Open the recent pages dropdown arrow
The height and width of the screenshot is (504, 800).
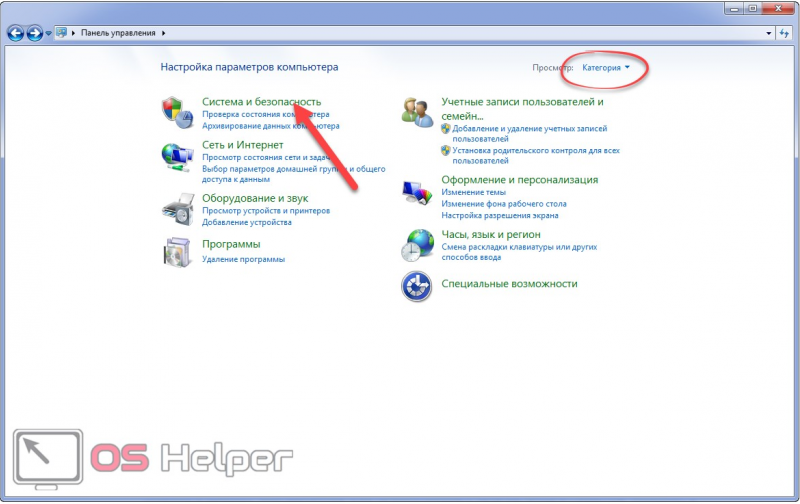click(x=48, y=34)
